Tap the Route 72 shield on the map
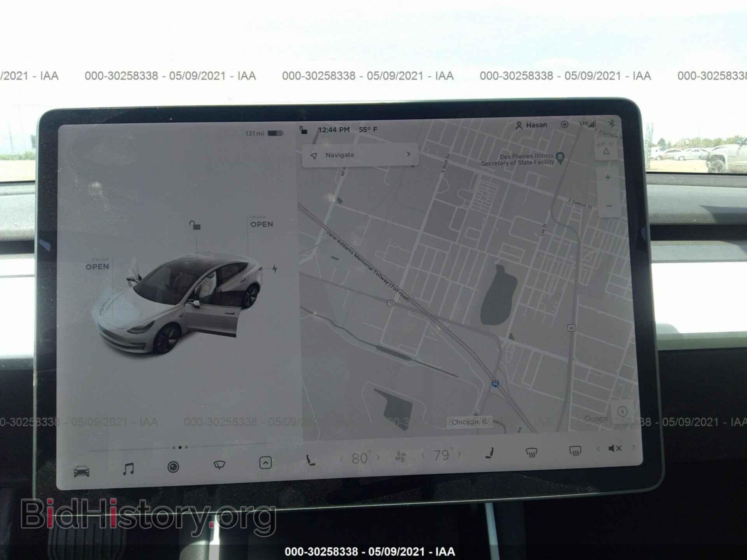This screenshot has width=747, height=560. click(x=391, y=303)
